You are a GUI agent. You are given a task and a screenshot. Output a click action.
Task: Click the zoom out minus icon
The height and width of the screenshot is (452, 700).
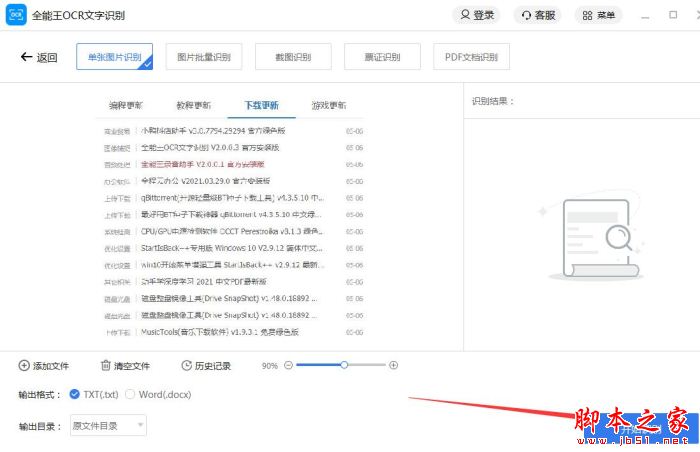289,366
